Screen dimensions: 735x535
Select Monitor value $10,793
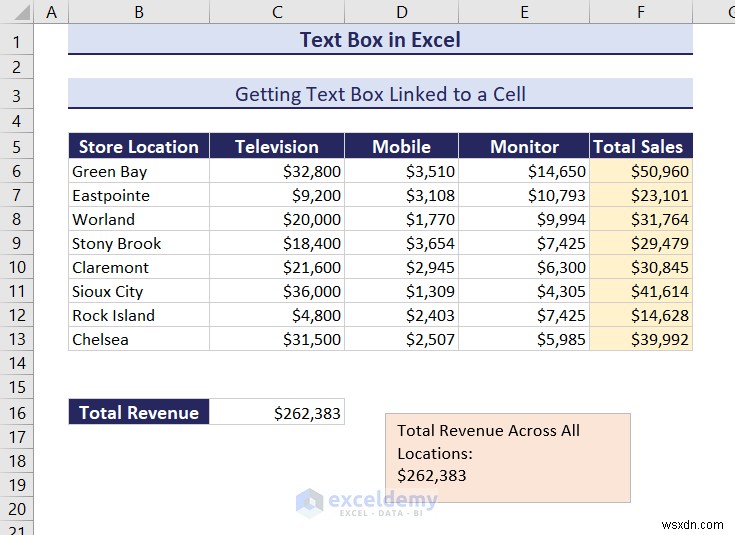pyautogui.click(x=524, y=195)
